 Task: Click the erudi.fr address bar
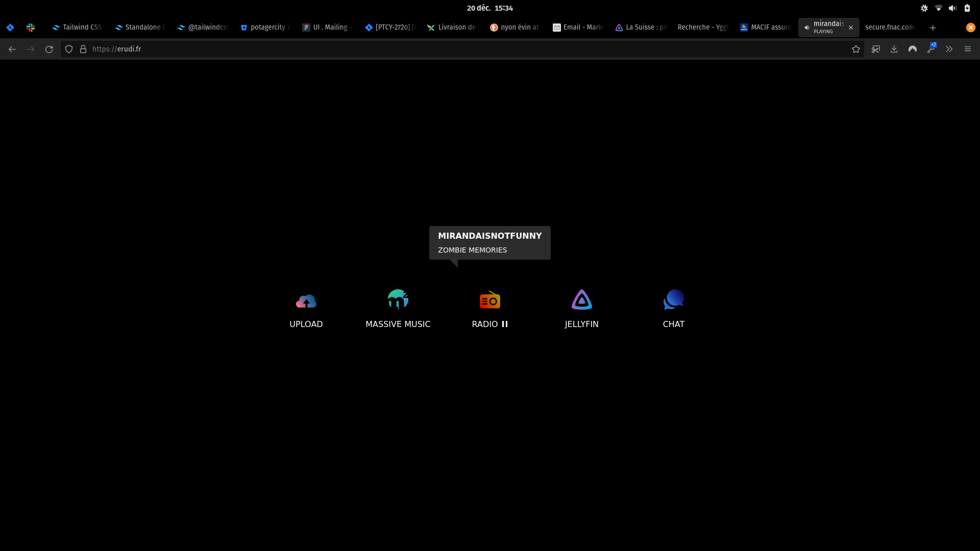click(x=459, y=49)
